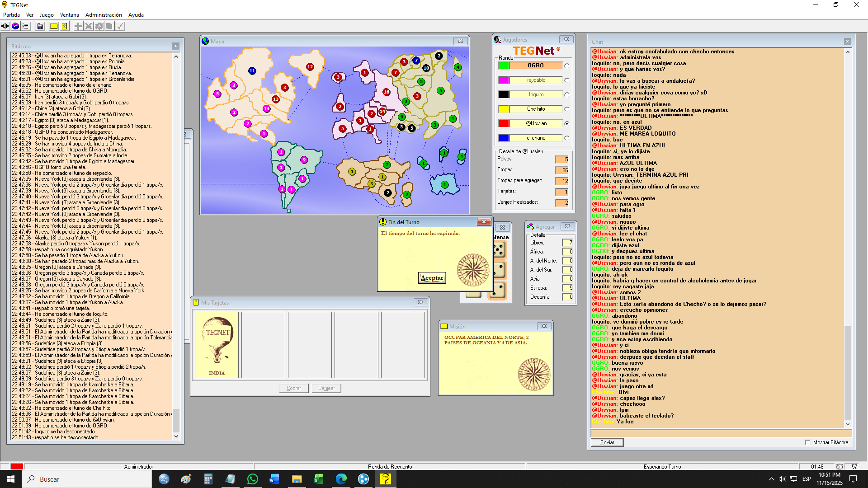Screen dimensions: 868x488
Task: Click the save game floppy icon
Action: point(40,26)
